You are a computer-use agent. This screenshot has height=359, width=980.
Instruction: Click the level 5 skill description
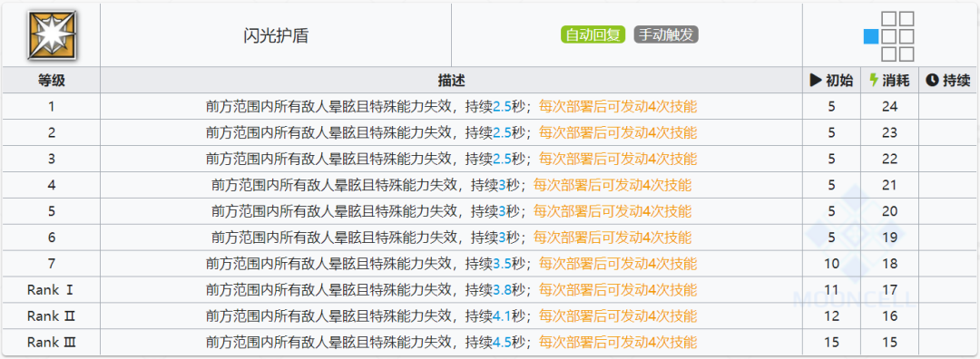click(451, 211)
